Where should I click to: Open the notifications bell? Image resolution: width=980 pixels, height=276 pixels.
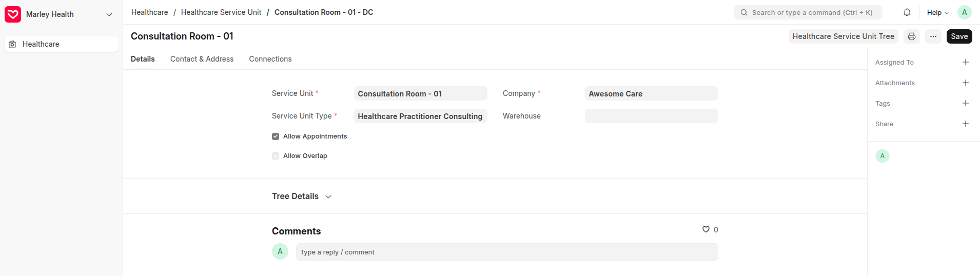pyautogui.click(x=907, y=12)
